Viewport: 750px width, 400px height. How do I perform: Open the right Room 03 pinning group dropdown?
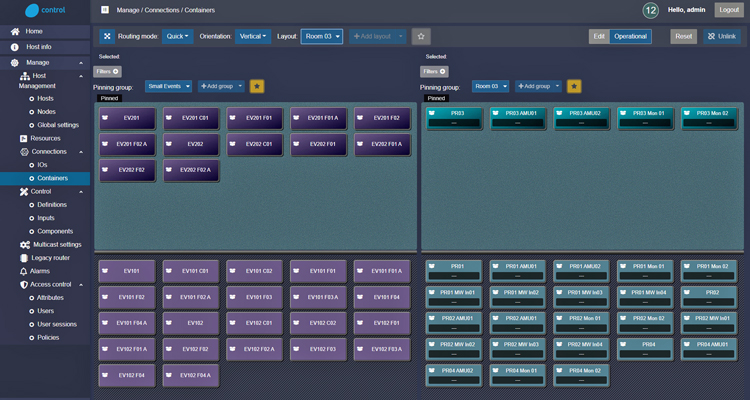coord(490,87)
